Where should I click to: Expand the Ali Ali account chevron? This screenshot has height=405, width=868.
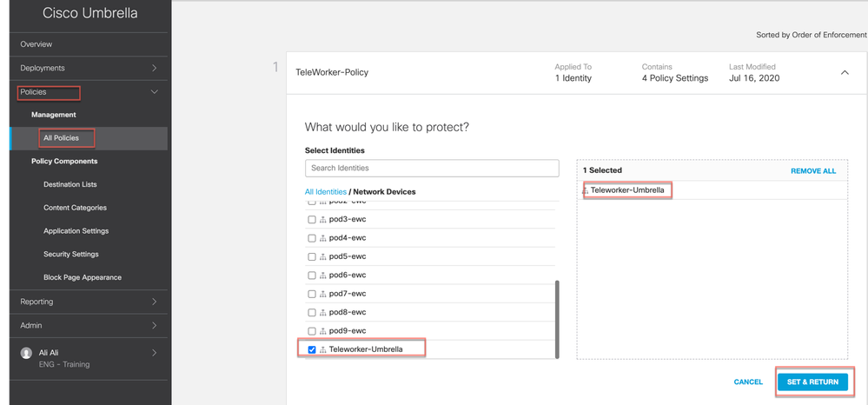click(x=155, y=353)
